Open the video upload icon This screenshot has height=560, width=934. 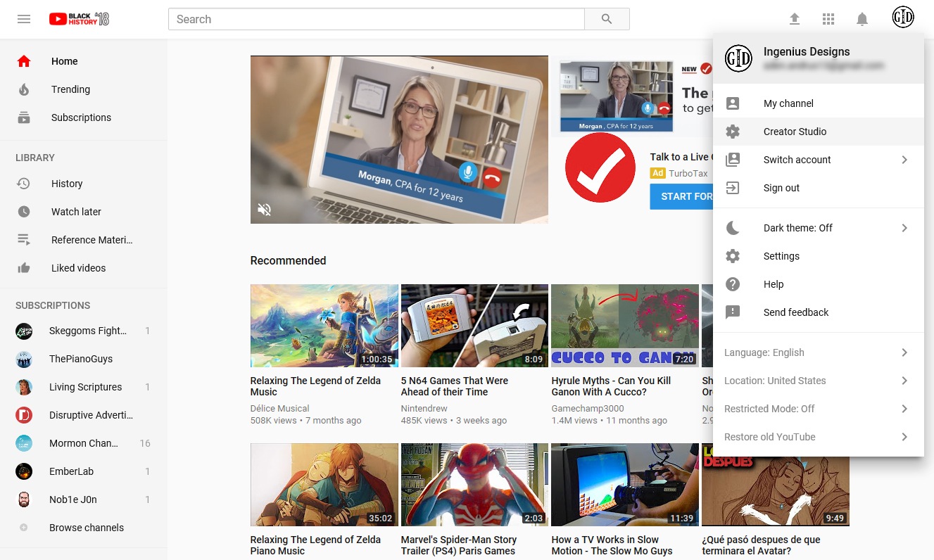click(795, 19)
